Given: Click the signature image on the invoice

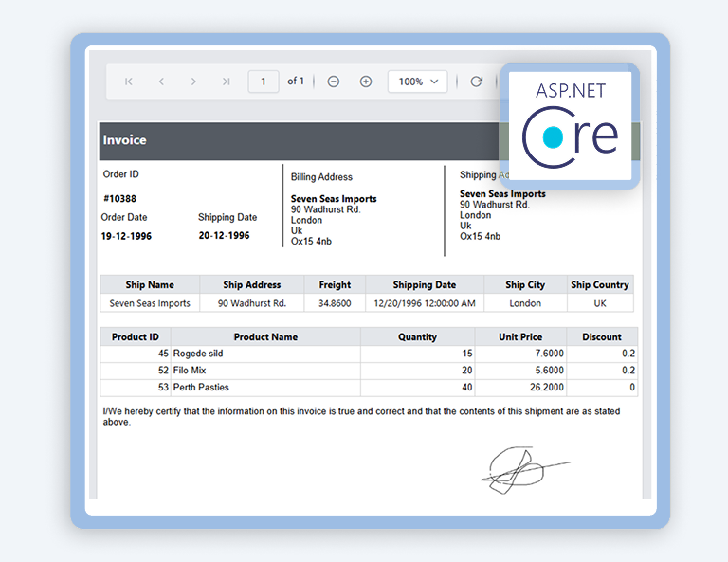Looking at the screenshot, I should tap(525, 470).
